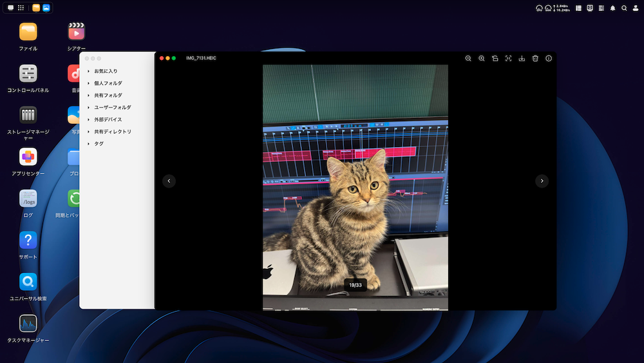Open the コントロールパネル desktop icon
This screenshot has height=363, width=644.
[28, 74]
